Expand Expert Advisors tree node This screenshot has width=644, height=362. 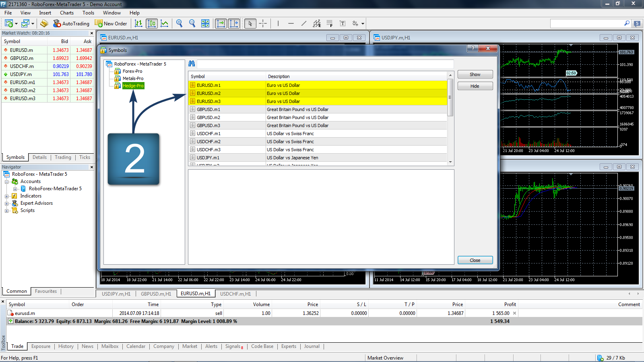point(7,204)
